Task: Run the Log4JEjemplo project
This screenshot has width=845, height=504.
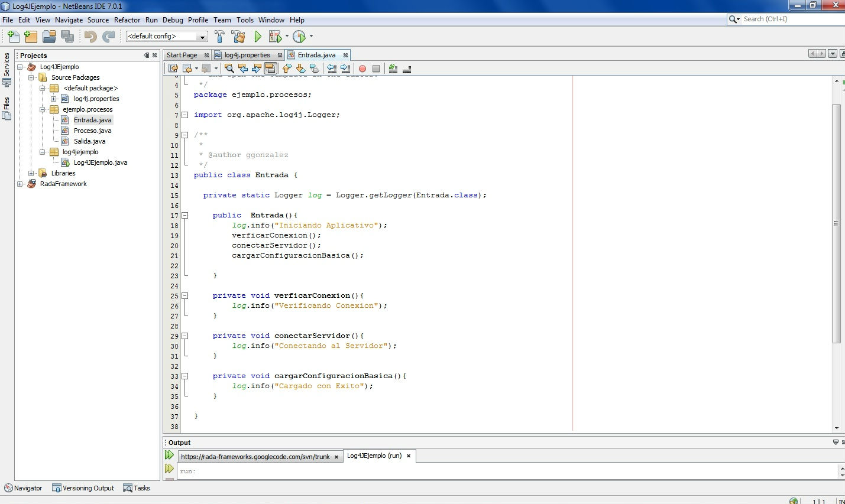Action: tap(257, 36)
